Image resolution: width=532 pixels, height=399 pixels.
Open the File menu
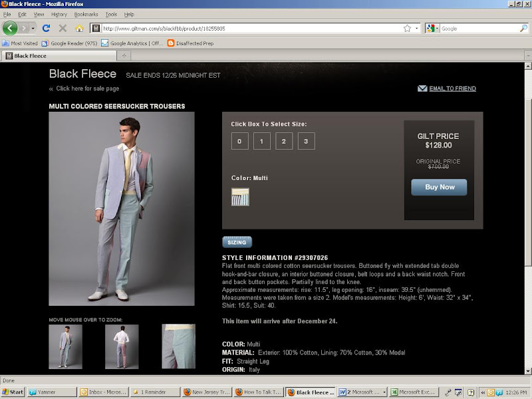(7, 14)
